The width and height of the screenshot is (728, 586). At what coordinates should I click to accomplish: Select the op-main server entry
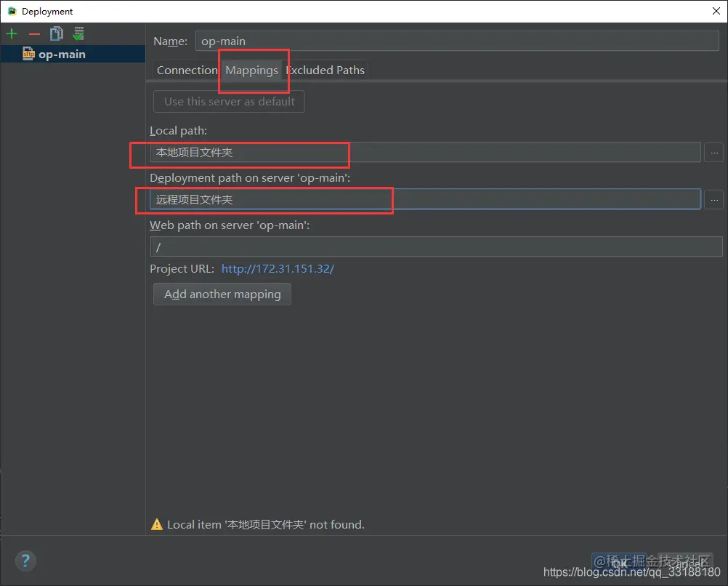coord(73,55)
